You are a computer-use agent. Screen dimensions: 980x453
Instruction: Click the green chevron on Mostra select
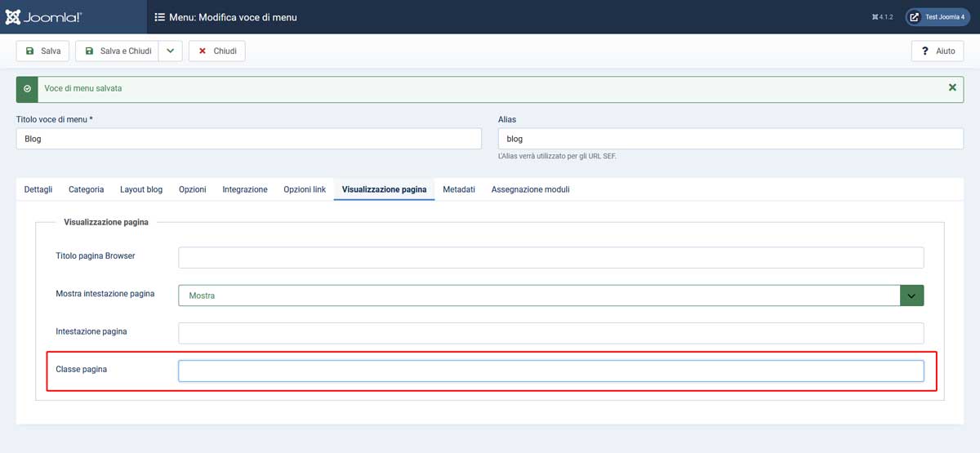pos(911,295)
